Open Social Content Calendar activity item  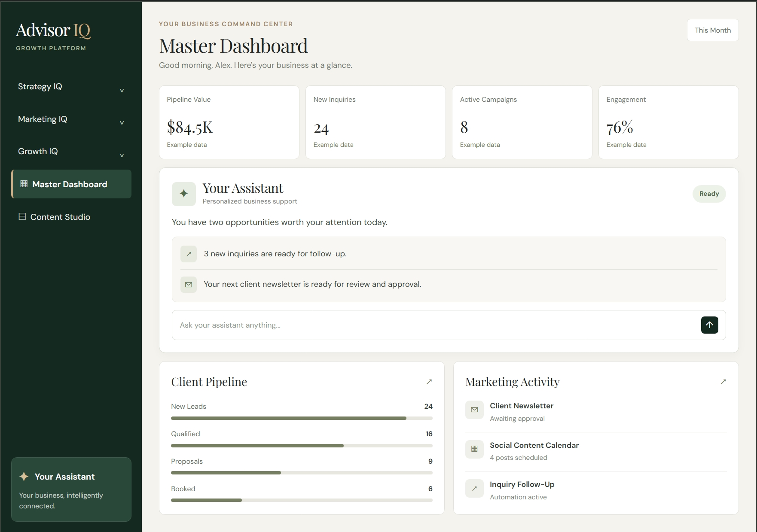(x=596, y=451)
